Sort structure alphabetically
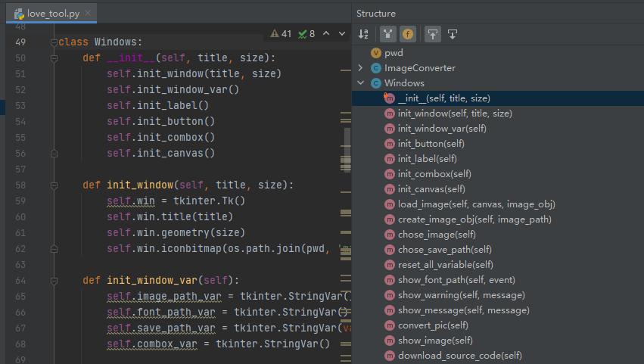The height and width of the screenshot is (364, 644). (x=363, y=34)
